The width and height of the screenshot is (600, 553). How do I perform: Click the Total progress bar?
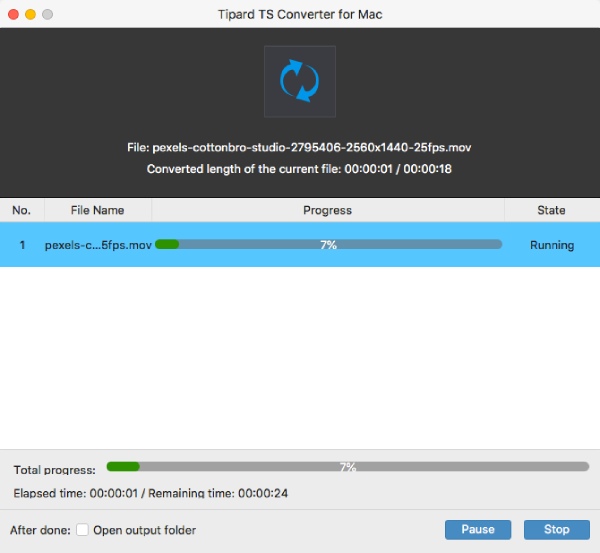(x=347, y=467)
